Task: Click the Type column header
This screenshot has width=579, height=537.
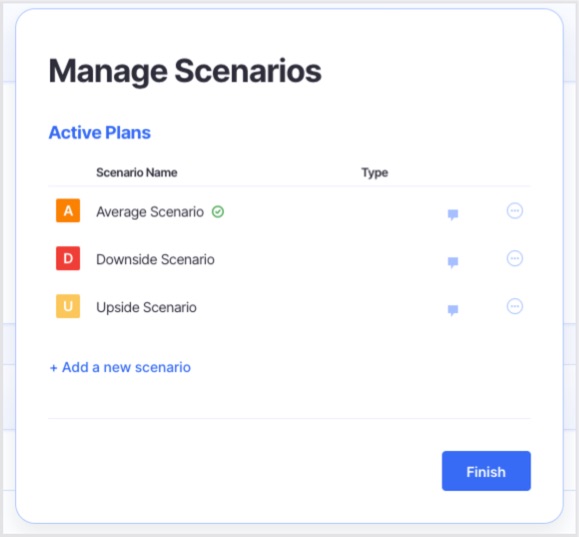Action: pyautogui.click(x=374, y=173)
